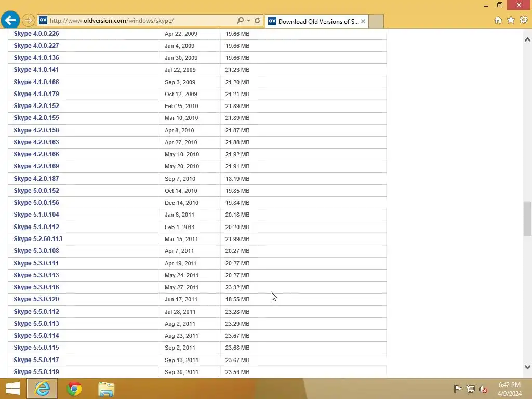Image resolution: width=532 pixels, height=399 pixels.
Task: Select the Download Old Versions tab
Action: (316, 21)
